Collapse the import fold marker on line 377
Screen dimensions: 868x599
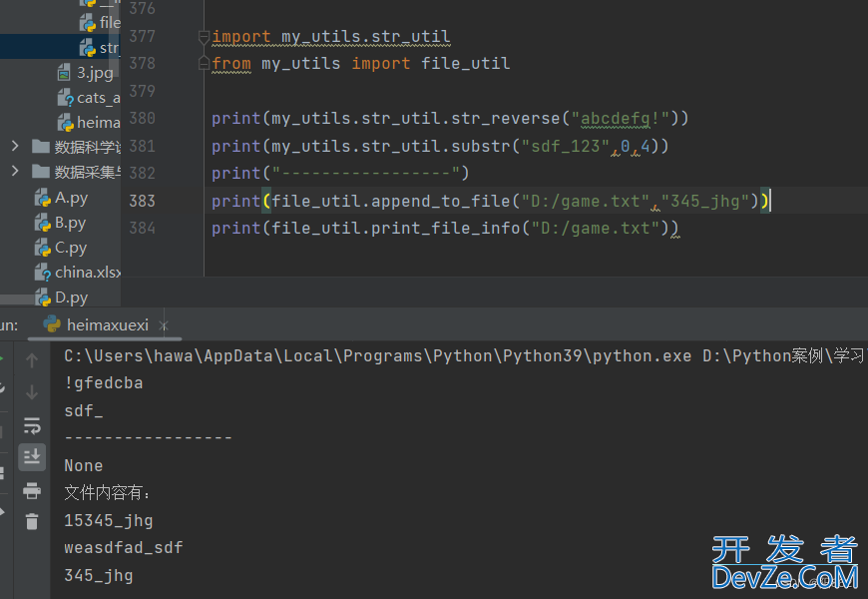click(x=204, y=37)
